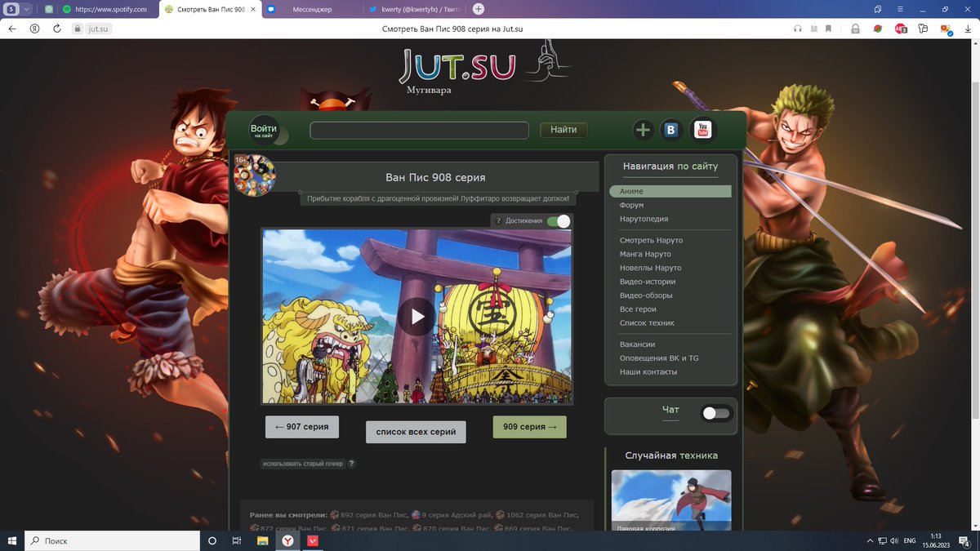Open the padlock password manager icon

(x=855, y=28)
